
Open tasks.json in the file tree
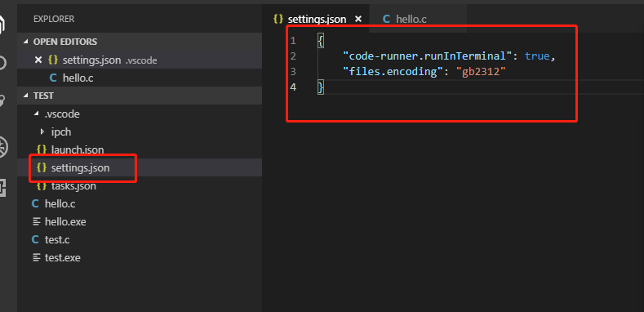click(140, 185)
